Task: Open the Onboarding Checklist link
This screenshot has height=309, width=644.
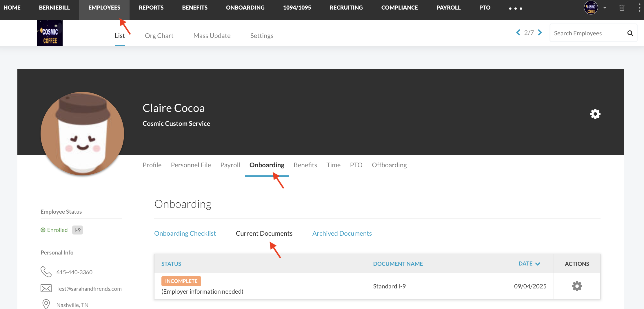Action: (185, 233)
